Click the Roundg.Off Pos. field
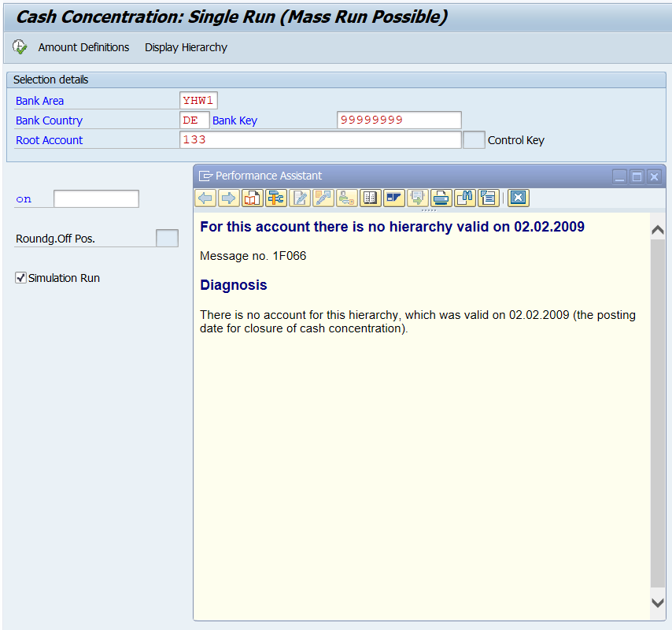Image resolution: width=672 pixels, height=630 pixels. pyautogui.click(x=167, y=238)
